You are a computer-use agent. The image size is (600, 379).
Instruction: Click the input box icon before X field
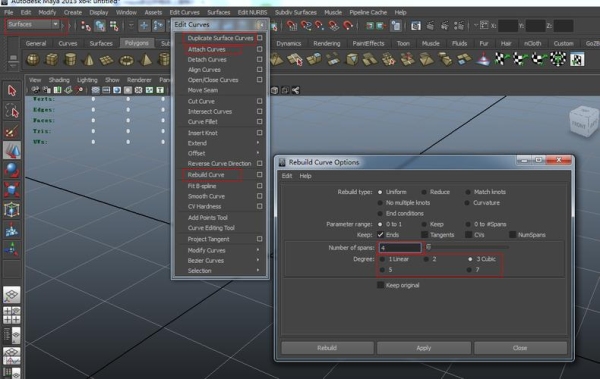point(484,26)
